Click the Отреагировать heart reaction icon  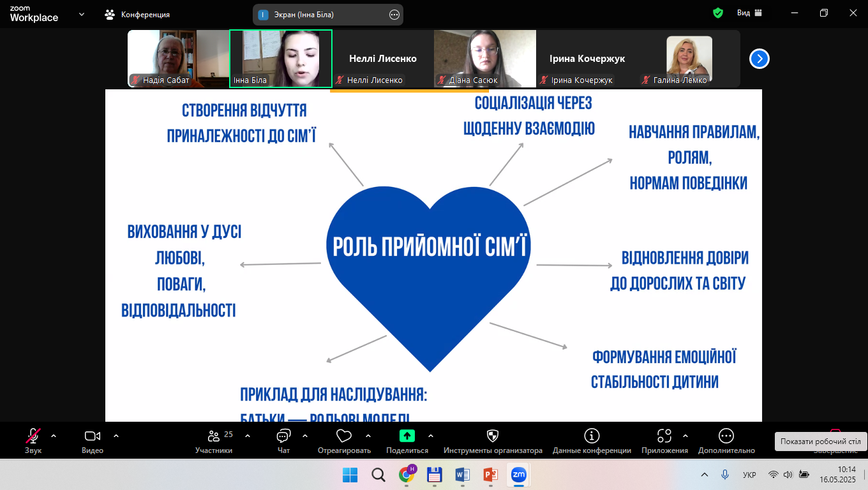(x=344, y=436)
